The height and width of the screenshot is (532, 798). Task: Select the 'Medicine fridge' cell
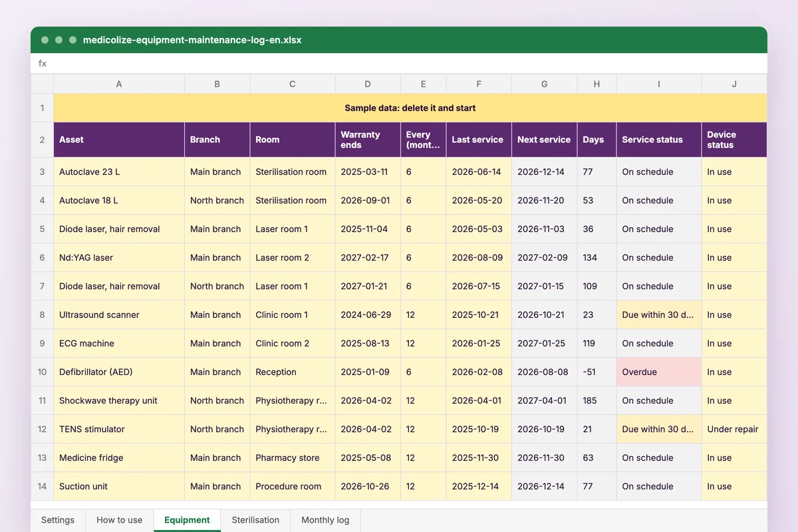pos(119,458)
